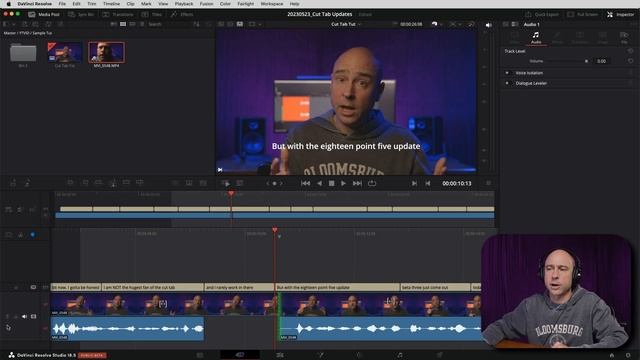The image size is (640, 360).
Task: Switch to the Media page
Action: click(x=200, y=355)
